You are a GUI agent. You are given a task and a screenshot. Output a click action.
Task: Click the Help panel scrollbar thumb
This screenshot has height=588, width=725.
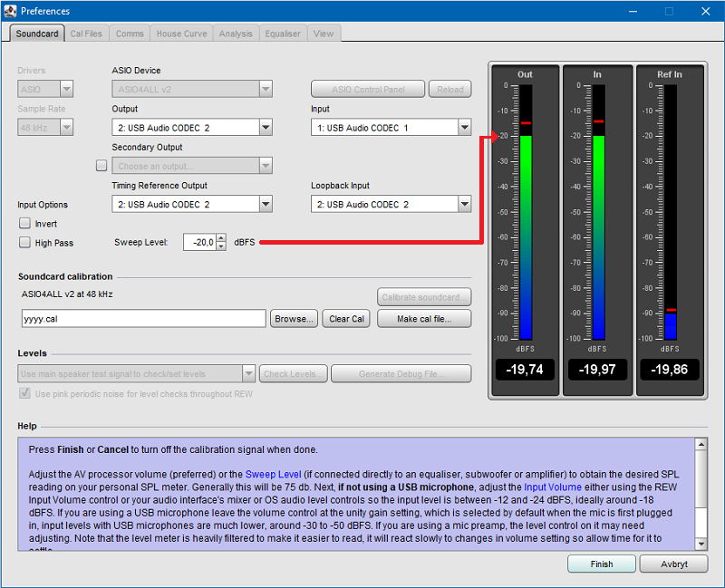pyautogui.click(x=701, y=479)
